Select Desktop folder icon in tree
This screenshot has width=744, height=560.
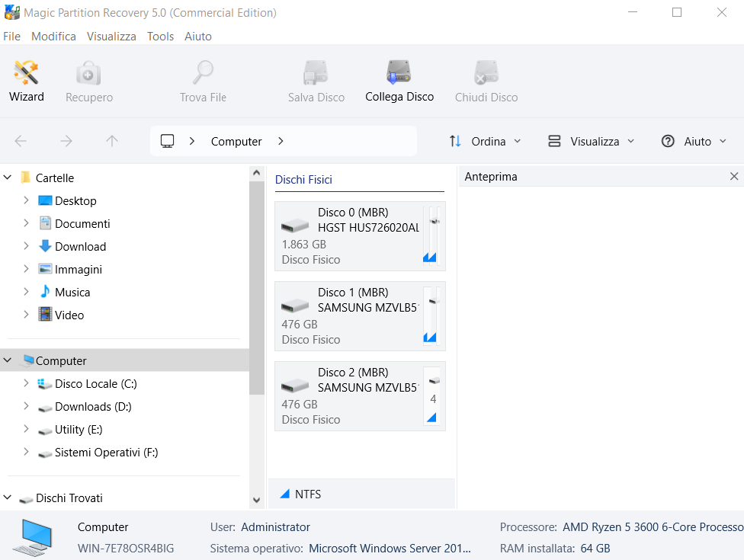[x=45, y=200]
